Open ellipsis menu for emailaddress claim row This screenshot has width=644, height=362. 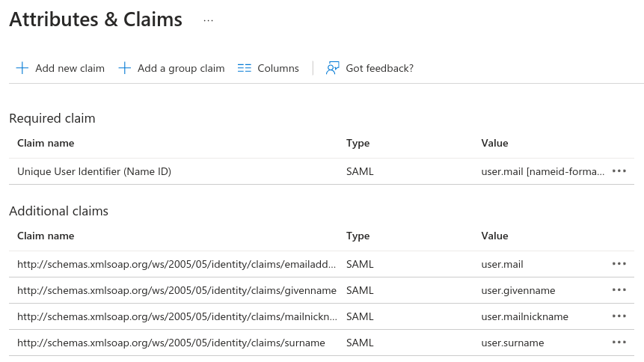[x=619, y=264]
